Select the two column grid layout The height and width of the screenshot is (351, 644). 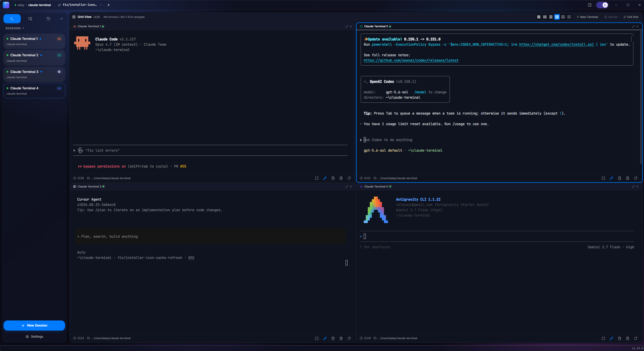point(545,17)
